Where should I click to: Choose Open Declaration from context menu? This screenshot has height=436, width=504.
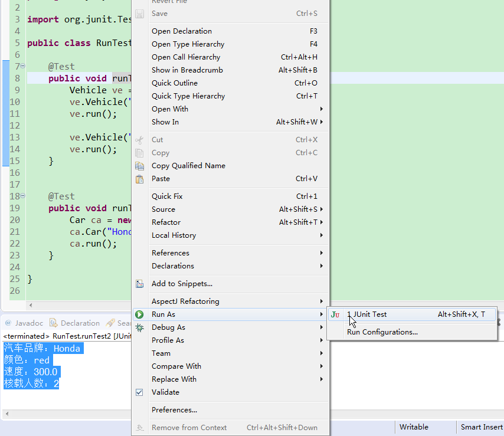point(231,31)
